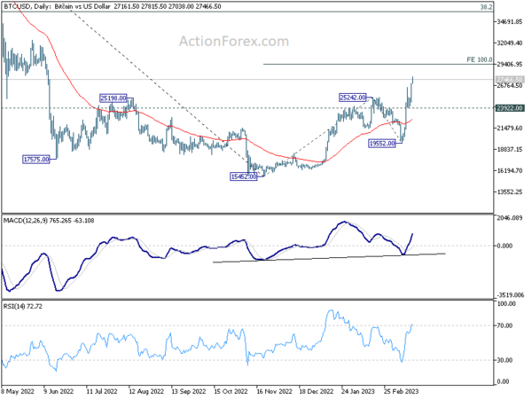Click the 25198.00 price label
Viewport: 532px width, 399px height.
pos(113,98)
